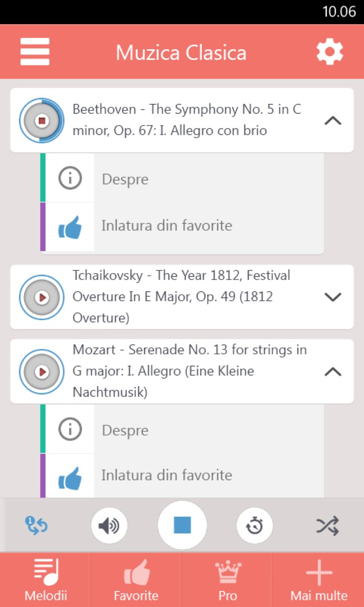Open settings with the gear icon

[329, 52]
